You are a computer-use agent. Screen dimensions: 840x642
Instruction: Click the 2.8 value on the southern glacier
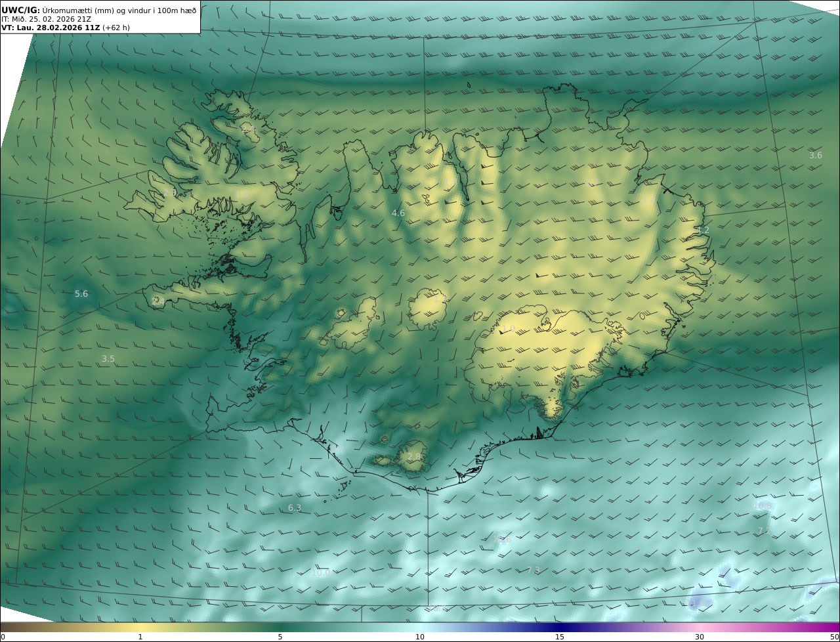pyautogui.click(x=414, y=457)
